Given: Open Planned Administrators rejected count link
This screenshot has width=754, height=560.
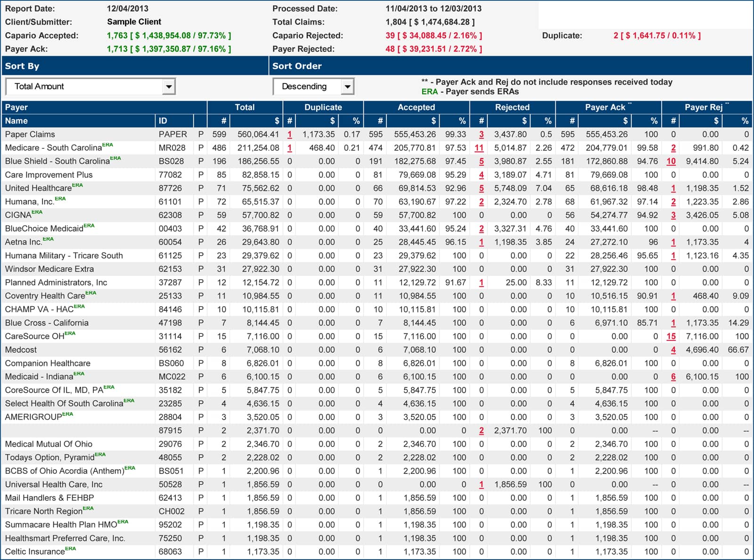Looking at the screenshot, I should [x=481, y=283].
